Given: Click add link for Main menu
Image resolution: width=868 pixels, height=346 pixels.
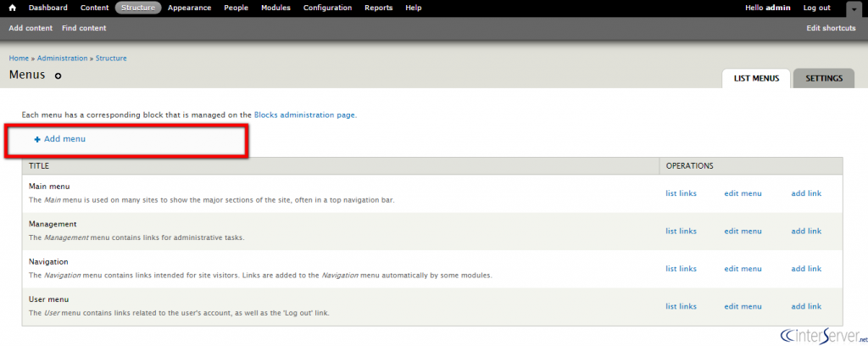Looking at the screenshot, I should pyautogui.click(x=806, y=193).
